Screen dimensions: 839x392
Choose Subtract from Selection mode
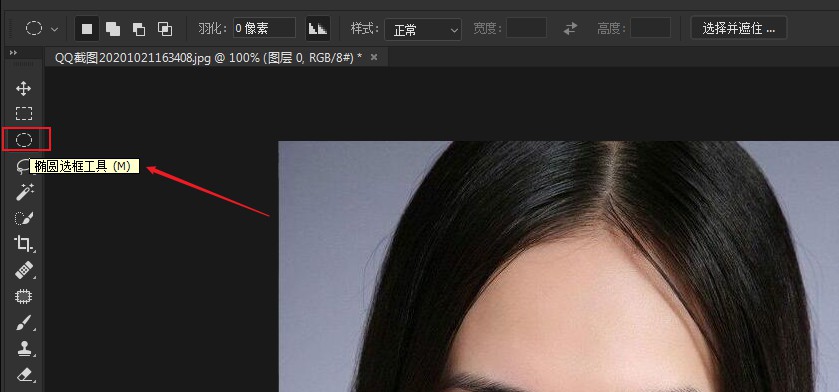tap(139, 29)
